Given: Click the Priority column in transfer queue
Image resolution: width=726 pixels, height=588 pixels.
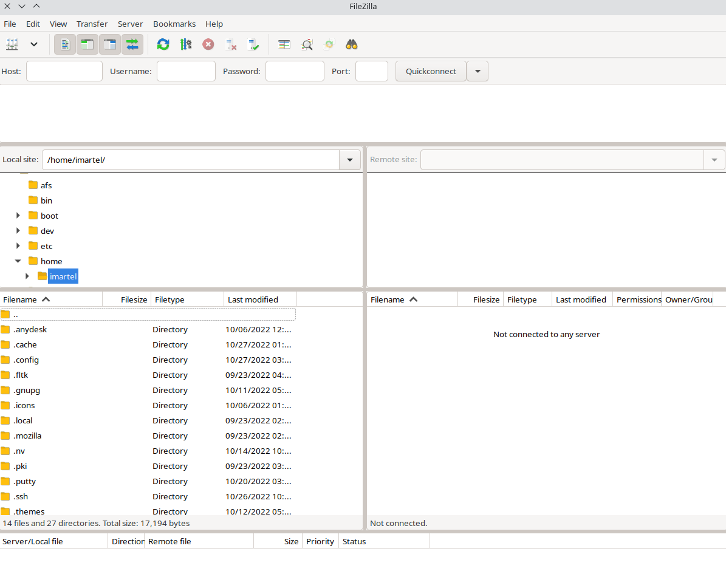Looking at the screenshot, I should (x=320, y=541).
